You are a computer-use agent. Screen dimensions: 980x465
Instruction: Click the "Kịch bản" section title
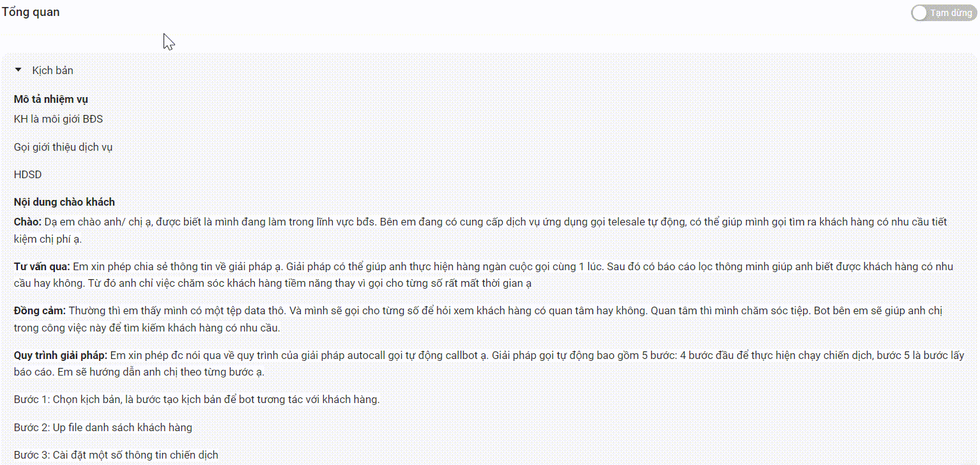tap(52, 70)
